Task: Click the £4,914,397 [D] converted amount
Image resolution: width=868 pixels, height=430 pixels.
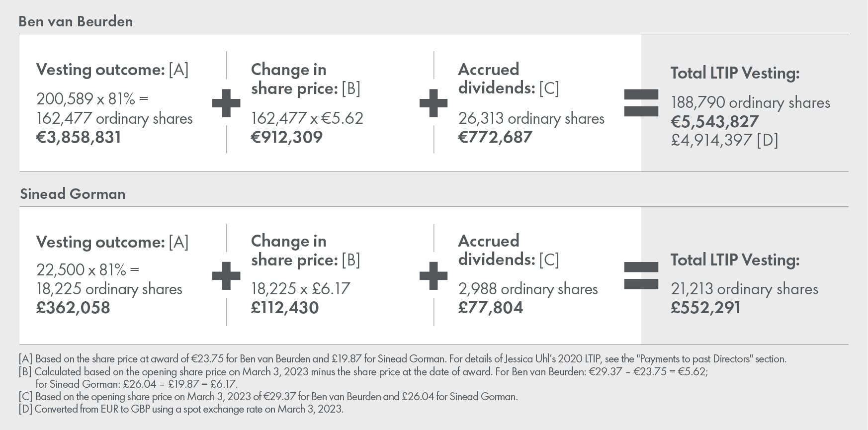Action: click(x=724, y=140)
